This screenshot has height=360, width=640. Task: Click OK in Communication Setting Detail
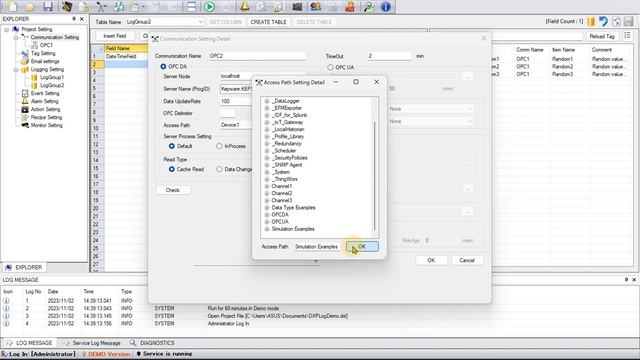coord(431,260)
